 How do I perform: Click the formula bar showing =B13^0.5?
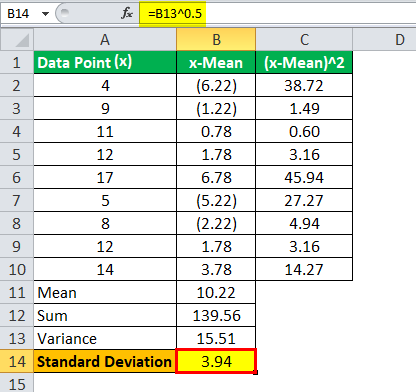pyautogui.click(x=278, y=14)
